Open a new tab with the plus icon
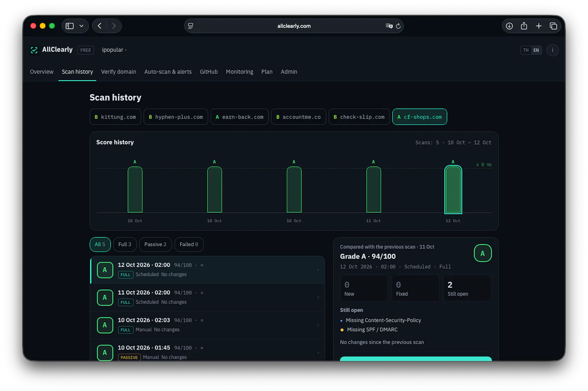 pyautogui.click(x=539, y=26)
